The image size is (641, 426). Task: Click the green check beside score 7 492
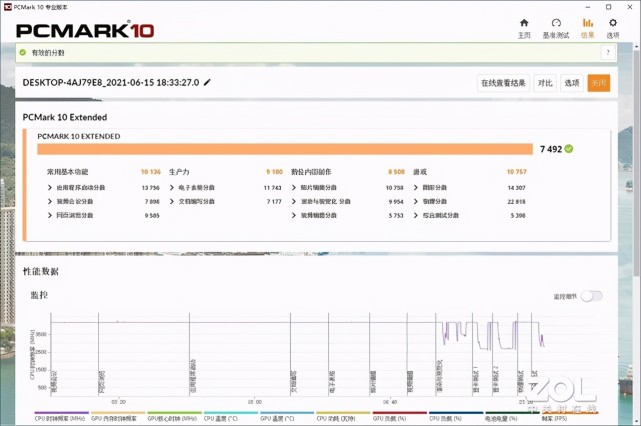[x=569, y=149]
